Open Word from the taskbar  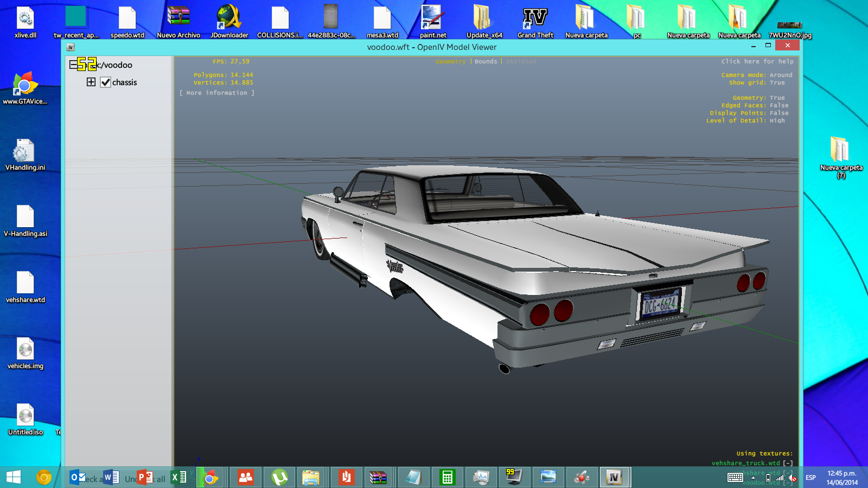111,477
